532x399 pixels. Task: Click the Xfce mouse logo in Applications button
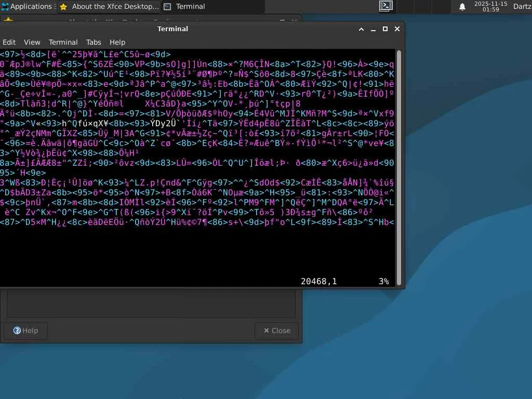5,6
